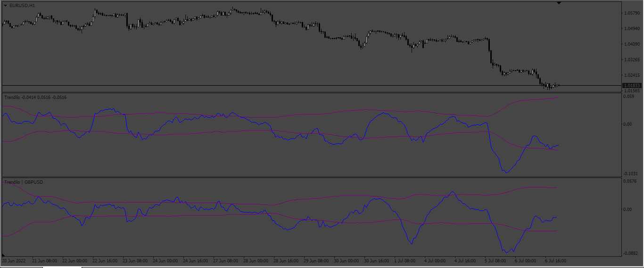
Task: Click the 0.059 indicator scale value
Action: (628, 97)
